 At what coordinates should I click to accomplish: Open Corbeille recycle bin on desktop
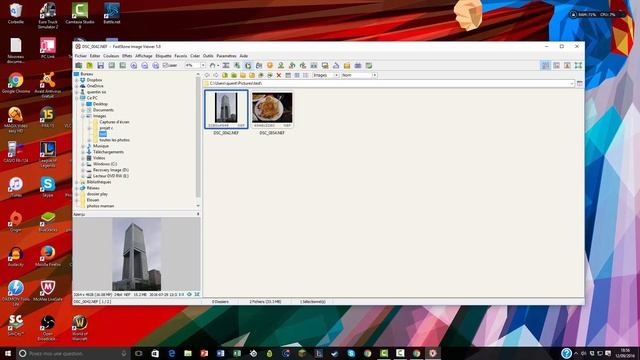16,13
